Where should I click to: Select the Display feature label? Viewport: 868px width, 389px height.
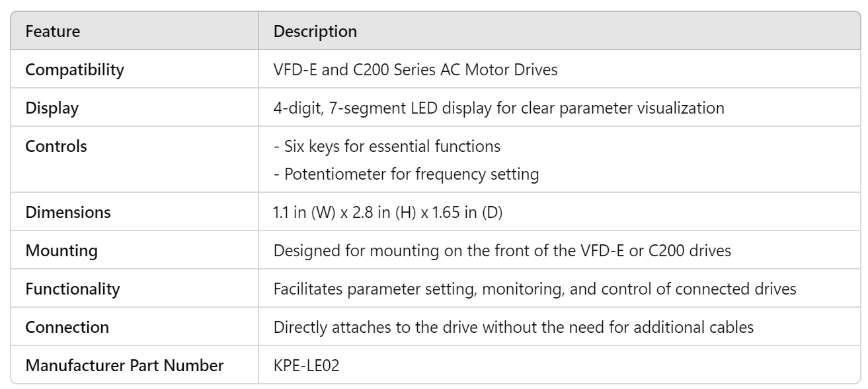(x=51, y=108)
